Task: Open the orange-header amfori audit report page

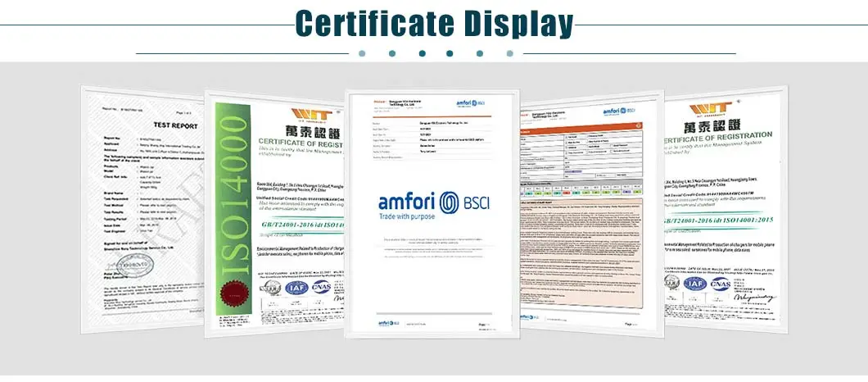Action: [590, 213]
